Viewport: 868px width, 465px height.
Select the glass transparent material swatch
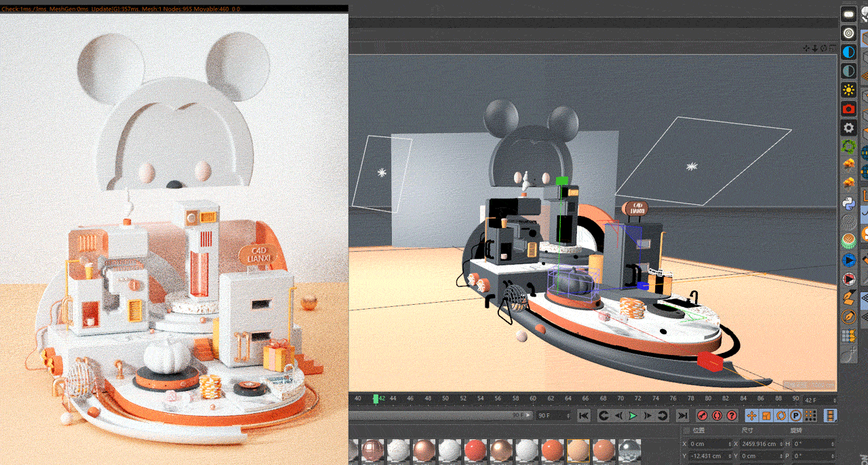click(x=629, y=451)
